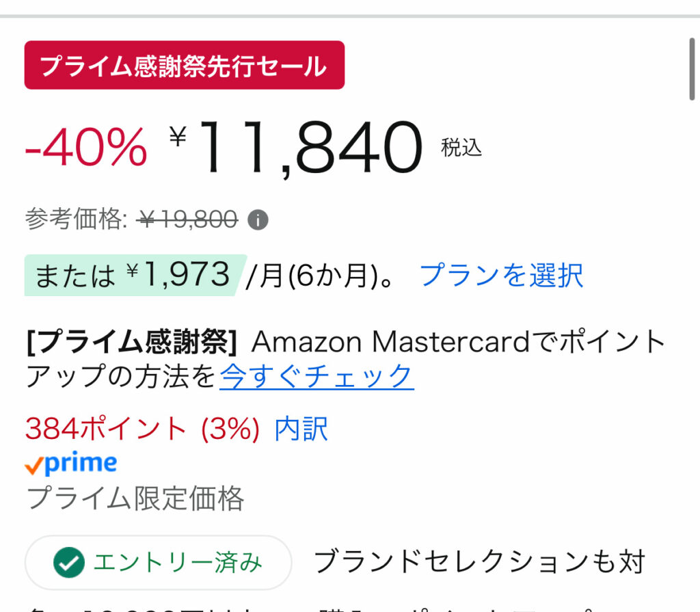Tap the ブランドセレクションも対 text
The height and width of the screenshot is (612, 700).
(x=479, y=562)
